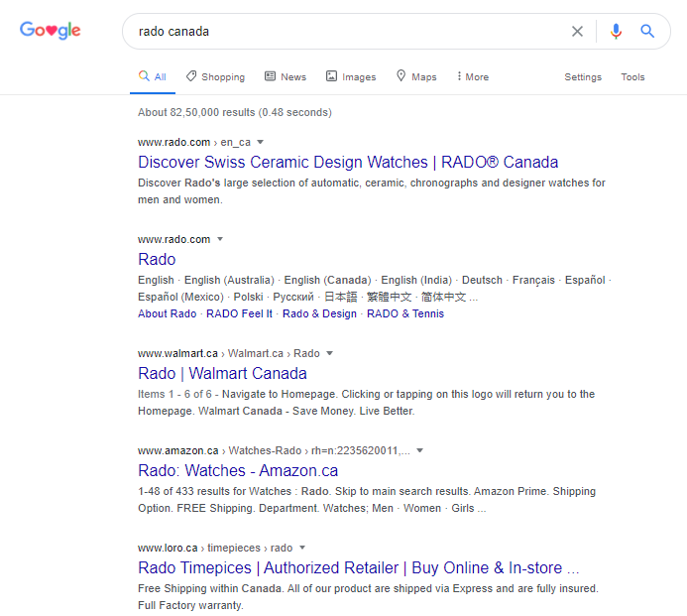Click the www.rado.com › en_ca URL text
Screen dimensions: 687x616
[x=194, y=143]
